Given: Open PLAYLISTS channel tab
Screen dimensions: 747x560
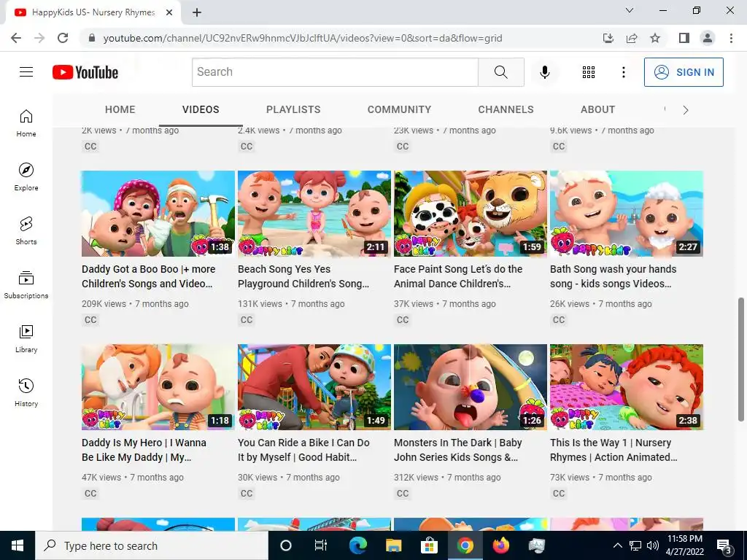Looking at the screenshot, I should 293,109.
